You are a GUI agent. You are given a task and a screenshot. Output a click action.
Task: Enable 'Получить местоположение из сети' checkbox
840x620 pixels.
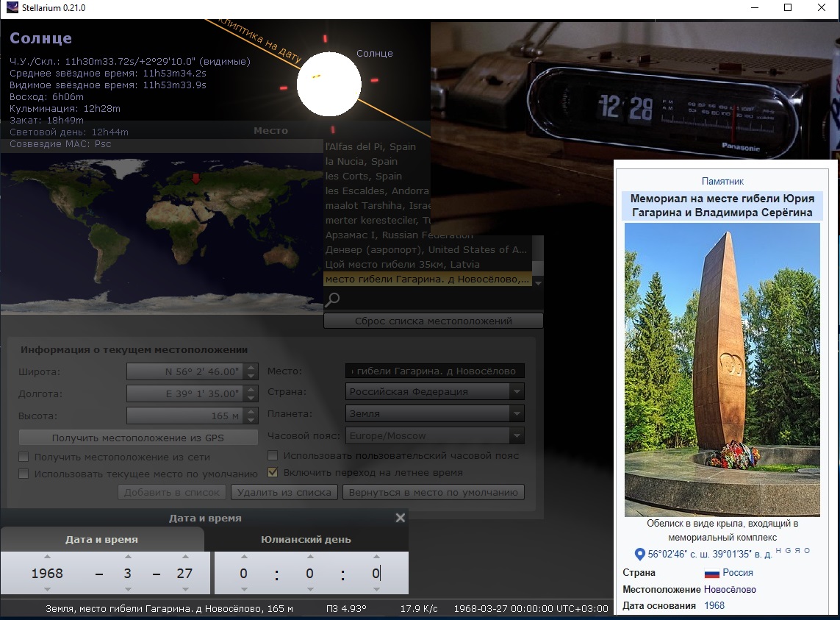(24, 457)
